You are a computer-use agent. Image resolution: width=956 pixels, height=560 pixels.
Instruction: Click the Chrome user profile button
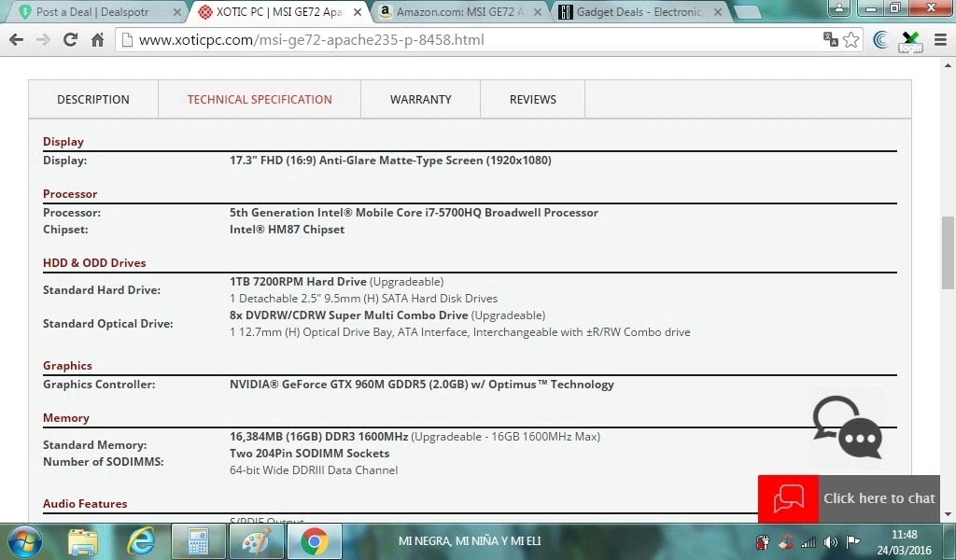pyautogui.click(x=839, y=7)
